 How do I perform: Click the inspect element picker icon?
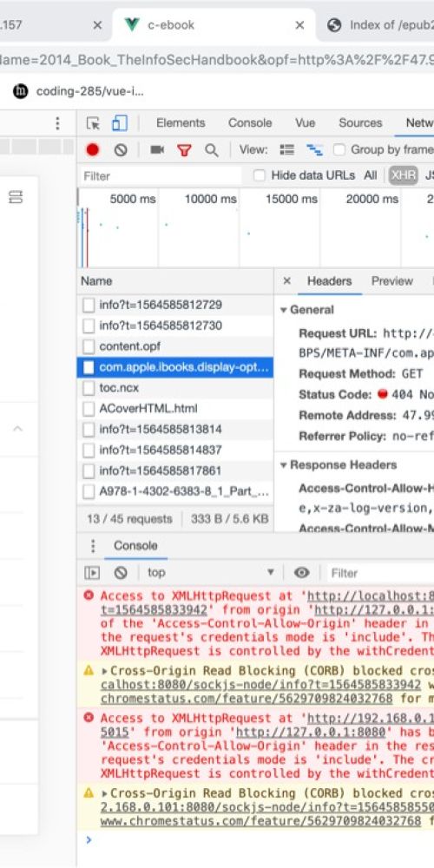click(93, 123)
